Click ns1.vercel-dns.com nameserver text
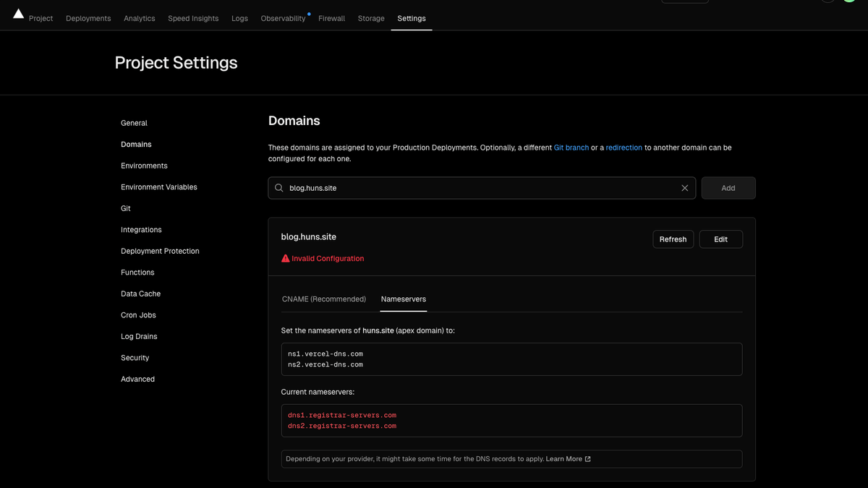Viewport: 868px width, 488px height. pyautogui.click(x=325, y=354)
